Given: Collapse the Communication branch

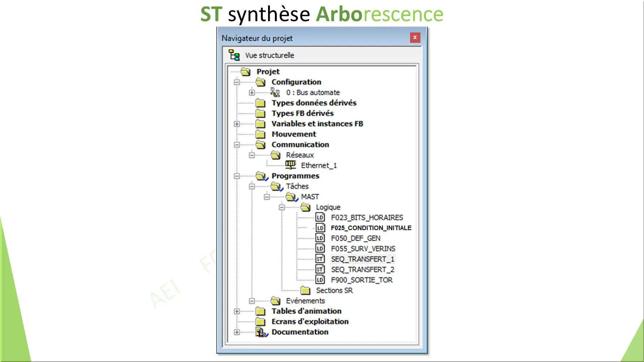Looking at the screenshot, I should [236, 145].
